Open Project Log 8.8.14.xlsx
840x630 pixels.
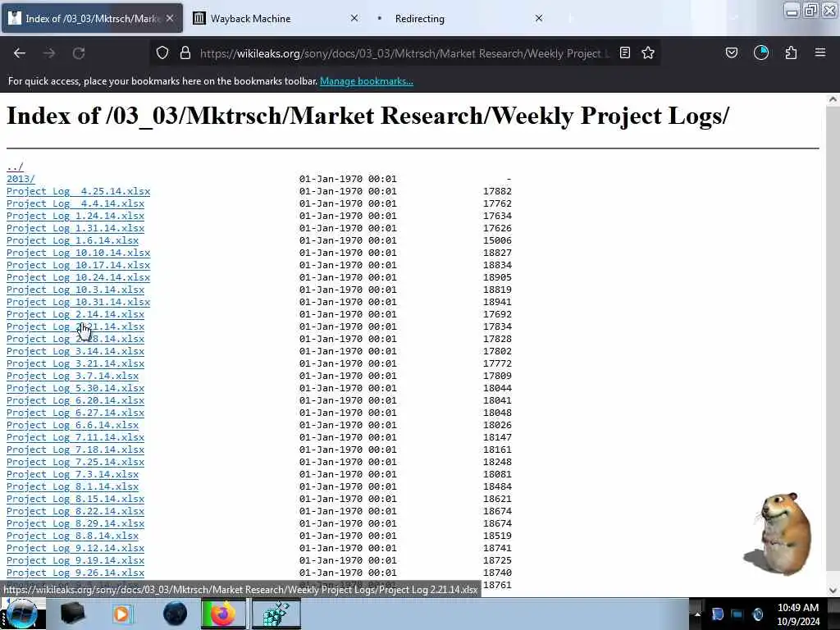[72, 536]
